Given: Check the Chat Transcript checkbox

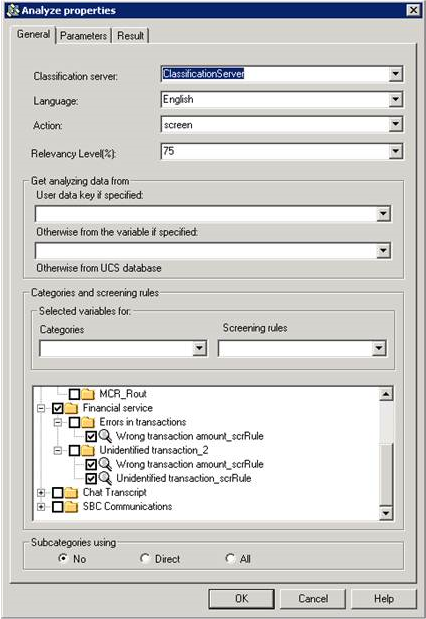Looking at the screenshot, I should pyautogui.click(x=58, y=492).
